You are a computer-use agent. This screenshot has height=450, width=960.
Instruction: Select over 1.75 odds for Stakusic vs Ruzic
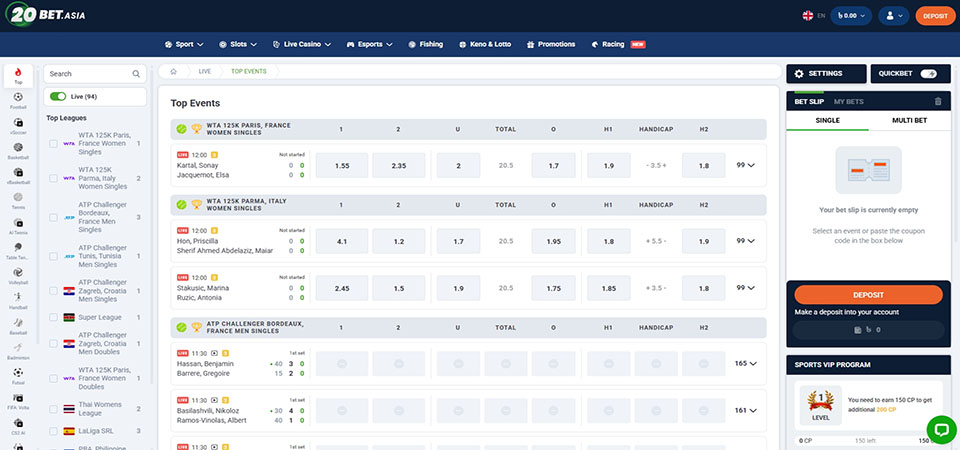coord(553,288)
